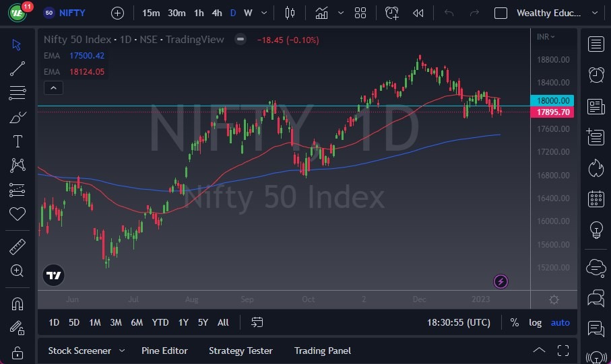The image size is (611, 364).
Task: Click the Bar Replay icon
Action: tap(418, 13)
